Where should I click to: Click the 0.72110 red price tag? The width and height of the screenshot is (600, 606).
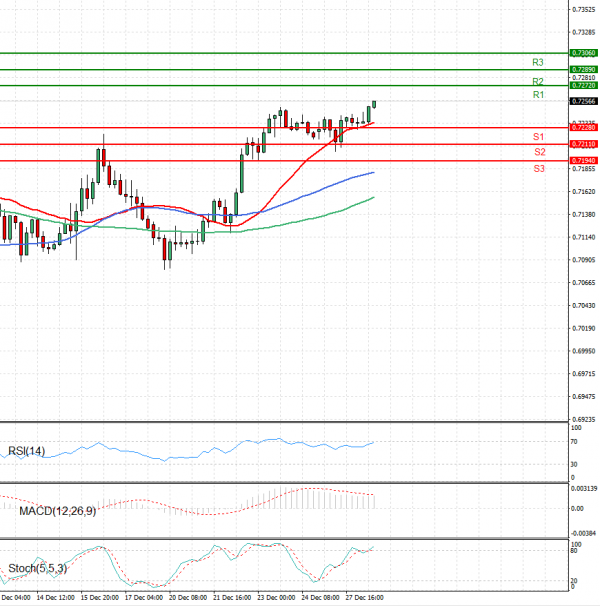click(583, 144)
